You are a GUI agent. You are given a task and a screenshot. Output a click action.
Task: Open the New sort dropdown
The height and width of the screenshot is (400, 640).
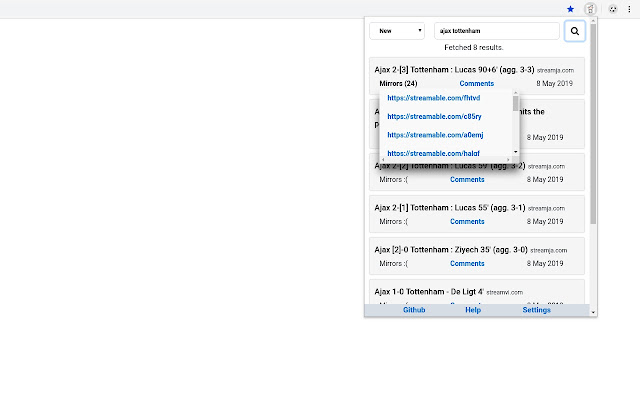tap(397, 31)
